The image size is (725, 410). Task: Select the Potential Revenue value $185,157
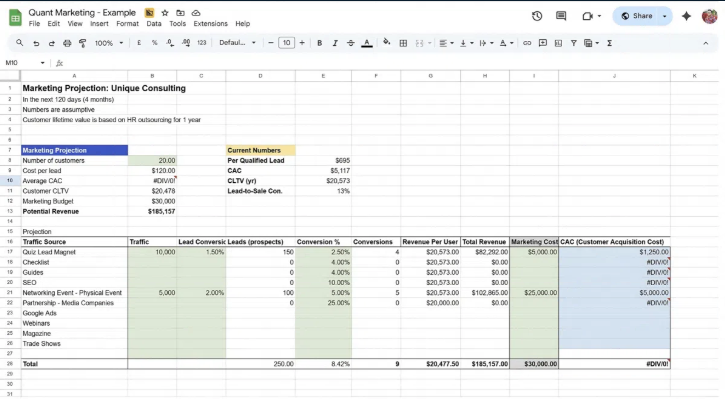(152, 211)
